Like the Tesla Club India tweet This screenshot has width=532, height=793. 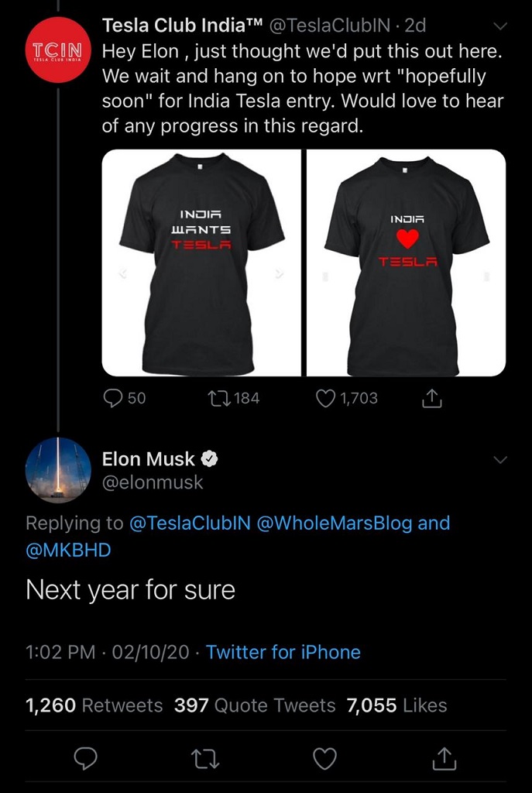pos(326,398)
